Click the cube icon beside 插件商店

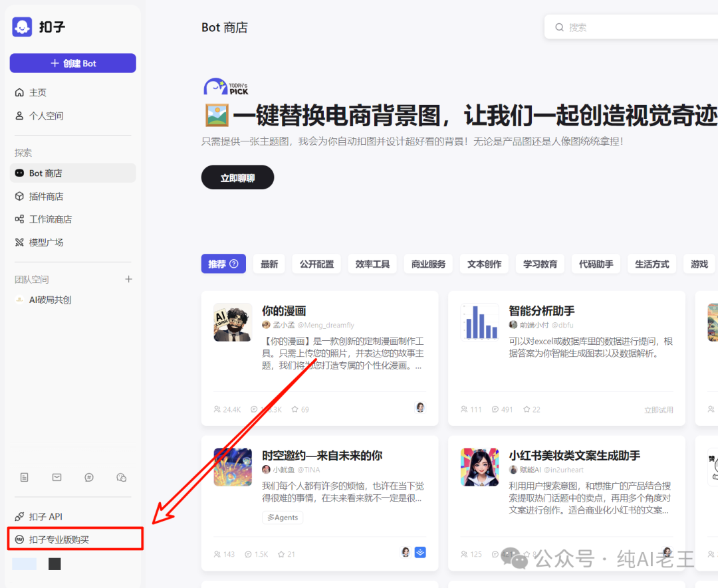coord(19,196)
